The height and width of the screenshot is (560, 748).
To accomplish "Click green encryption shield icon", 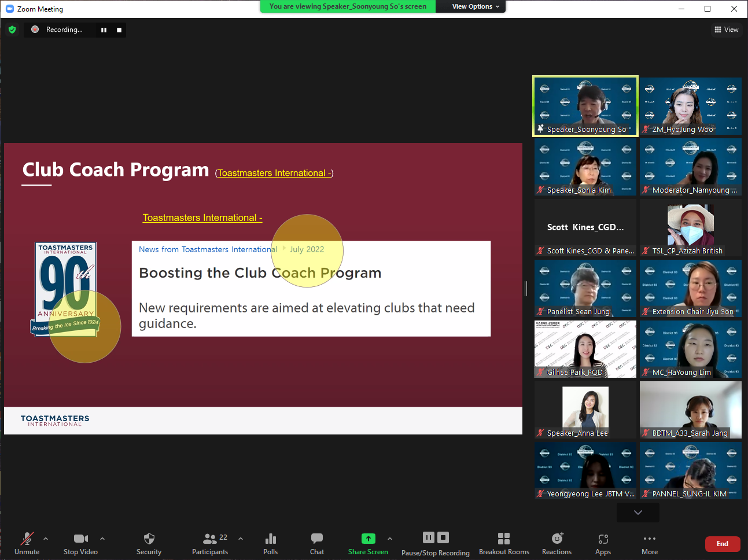I will pos(12,30).
